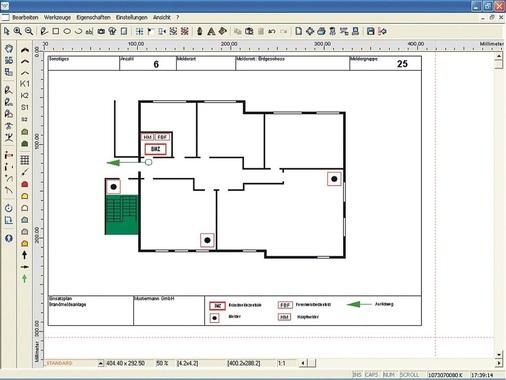The width and height of the screenshot is (506, 380).
Task: Select the hand pan tool
Action: [x=9, y=48]
